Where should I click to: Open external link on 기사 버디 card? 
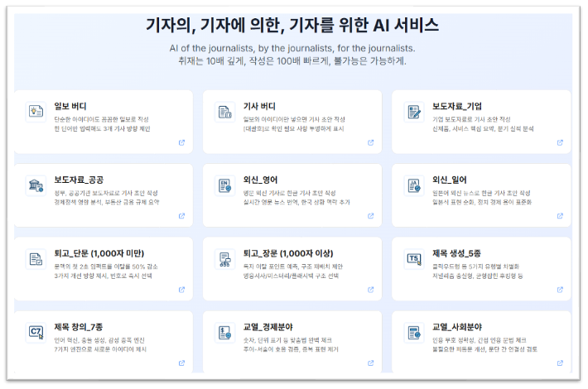click(x=371, y=142)
